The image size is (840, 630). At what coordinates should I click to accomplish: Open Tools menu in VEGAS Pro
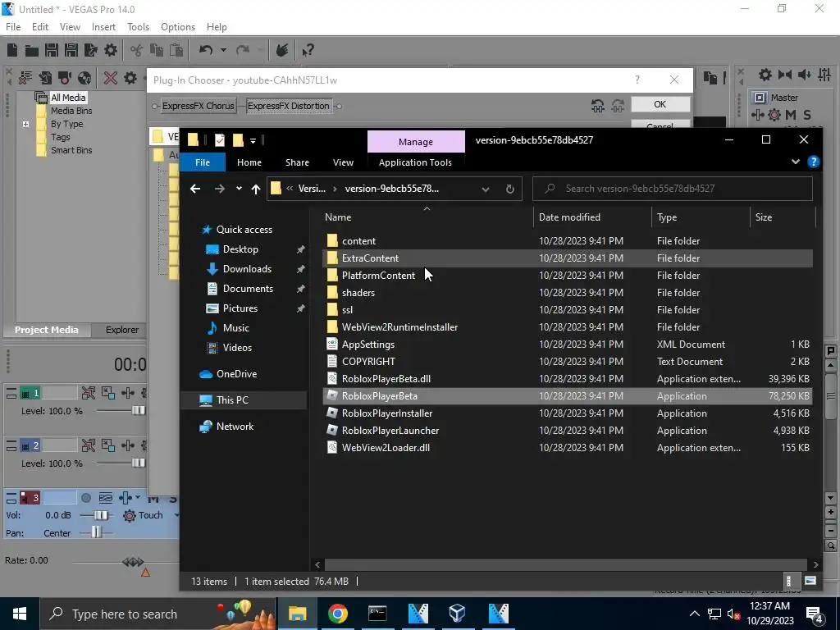click(138, 27)
